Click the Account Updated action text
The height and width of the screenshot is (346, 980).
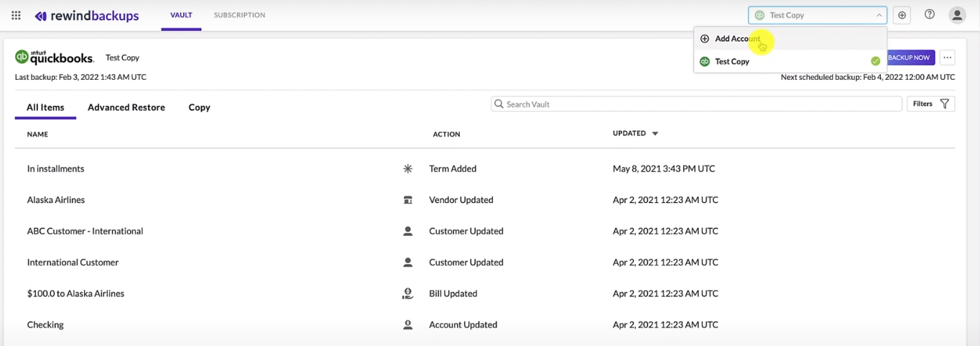pos(463,324)
